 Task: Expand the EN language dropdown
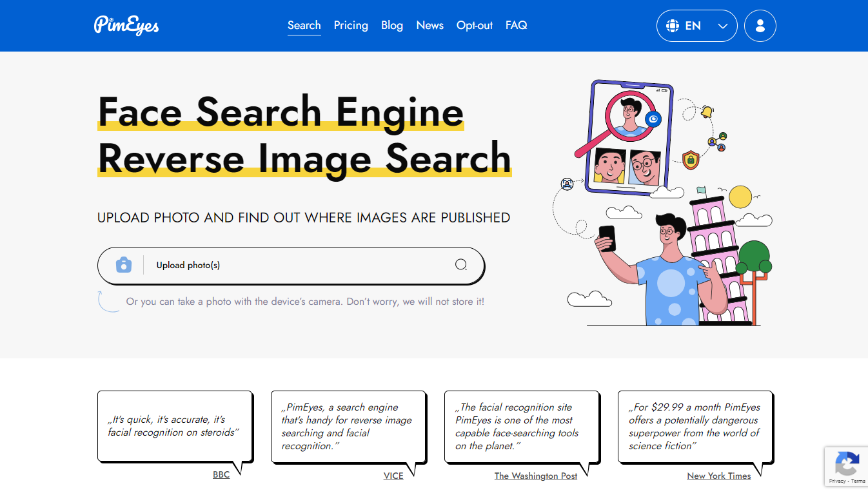pos(722,26)
